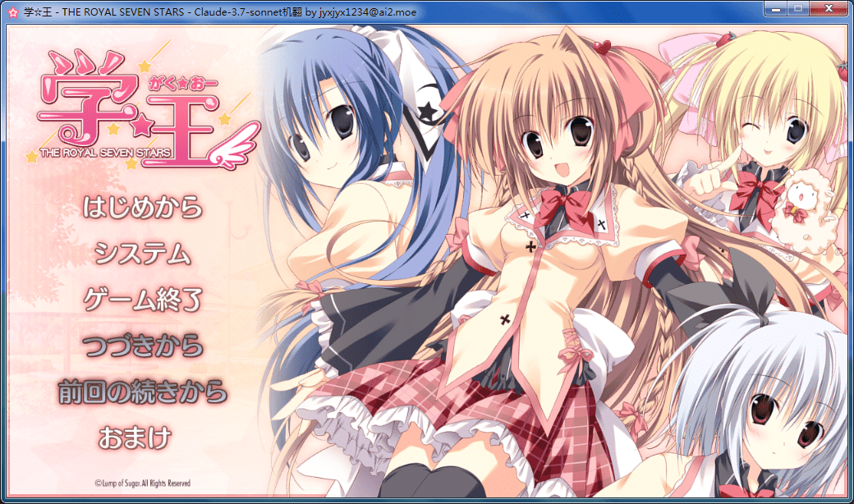
Task: Click the pink wing emblem on the logo
Action: (x=240, y=140)
